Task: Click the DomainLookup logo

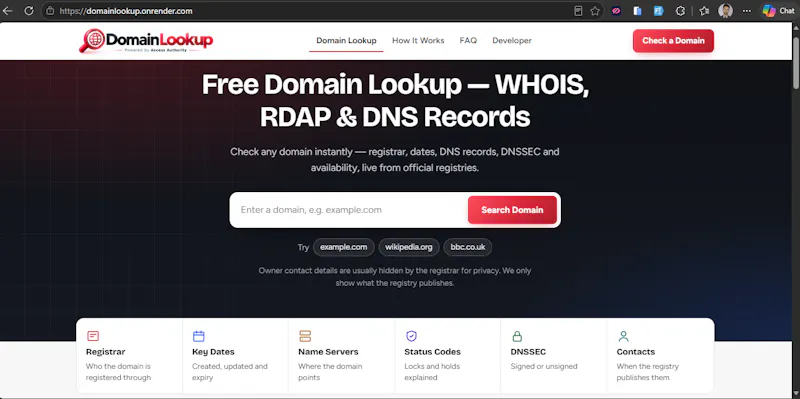Action: (x=146, y=40)
